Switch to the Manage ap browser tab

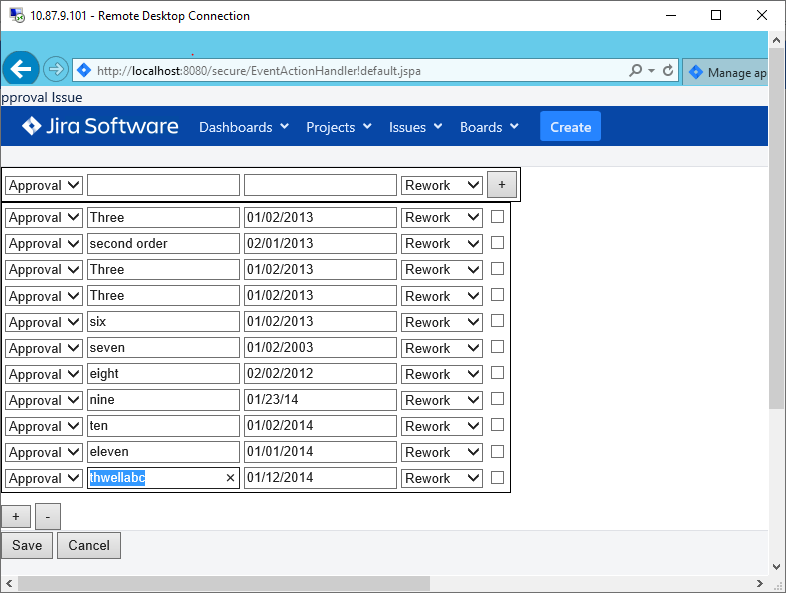(725, 72)
